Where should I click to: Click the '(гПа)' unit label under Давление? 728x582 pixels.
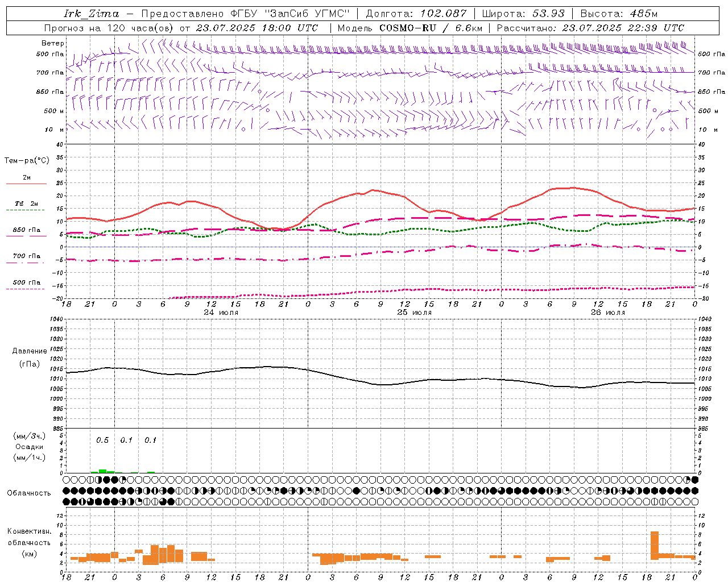tap(30, 364)
